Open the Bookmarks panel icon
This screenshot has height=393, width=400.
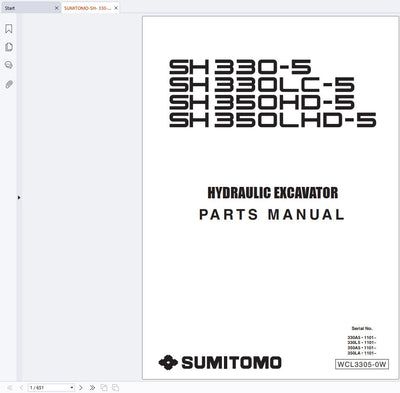pos(9,29)
